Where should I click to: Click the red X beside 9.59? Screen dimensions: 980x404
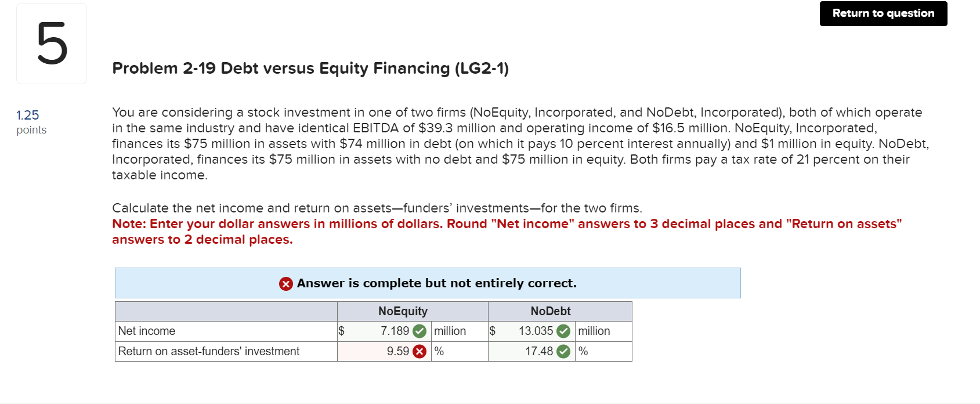coord(420,351)
